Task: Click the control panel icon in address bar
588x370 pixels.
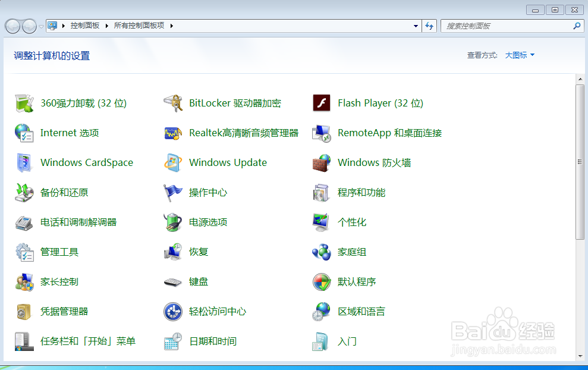Action: click(x=52, y=26)
